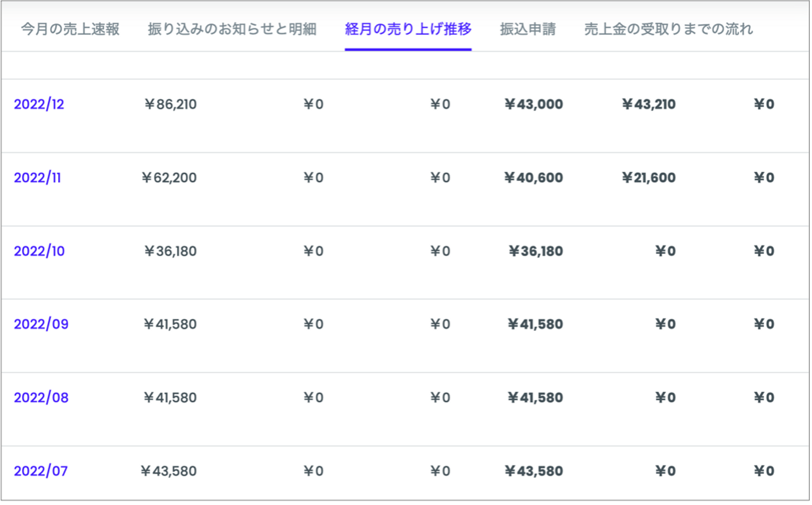The width and height of the screenshot is (812, 505).
Task: View details for 2022/10
Action: (x=39, y=251)
